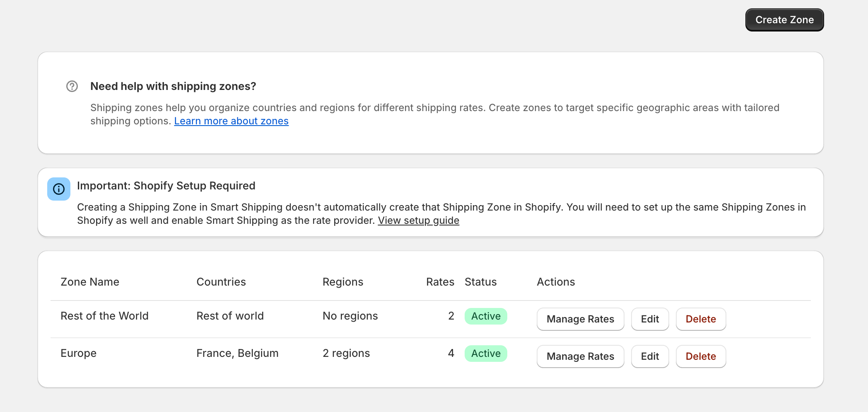Click Active badge for Rest of the World
Viewport: 868px width, 412px height.
point(486,316)
